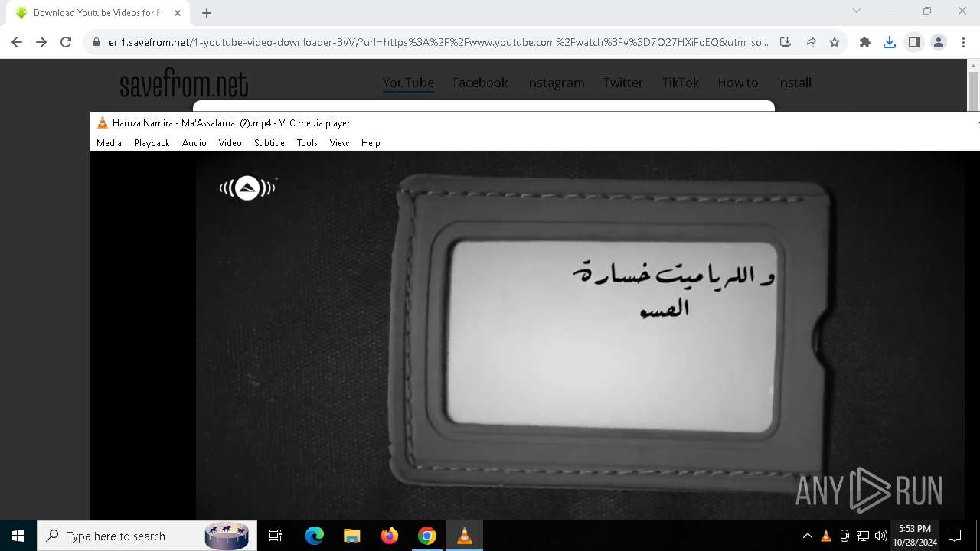Go forward in Chrome browser
This screenshot has height=551, width=980.
(x=41, y=43)
